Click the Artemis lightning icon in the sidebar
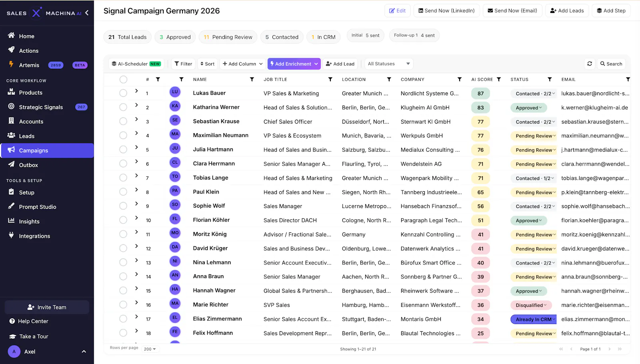 11,64
